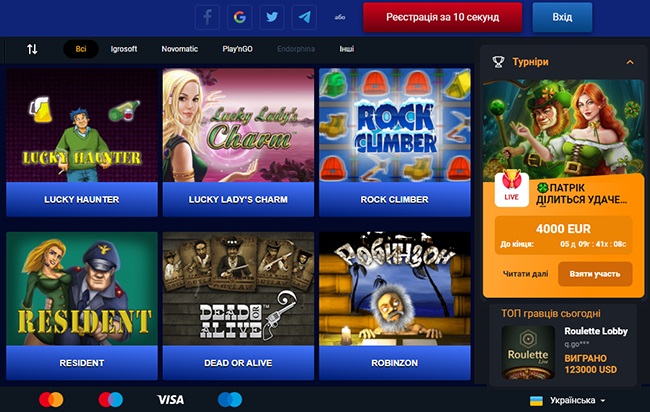Click the blue Maestro logo in footer
The image size is (650, 412).
click(230, 400)
